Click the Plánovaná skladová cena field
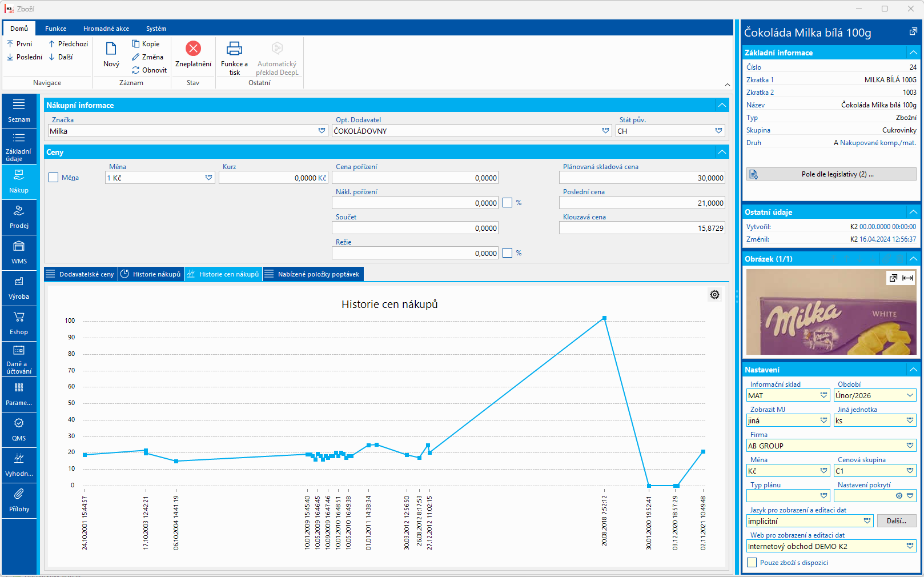 [x=642, y=178]
